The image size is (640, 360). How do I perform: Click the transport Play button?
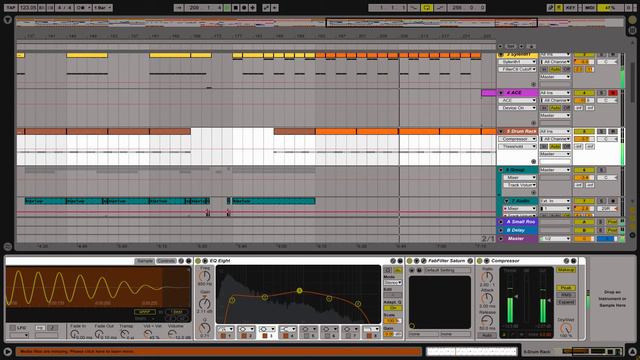(227, 7)
